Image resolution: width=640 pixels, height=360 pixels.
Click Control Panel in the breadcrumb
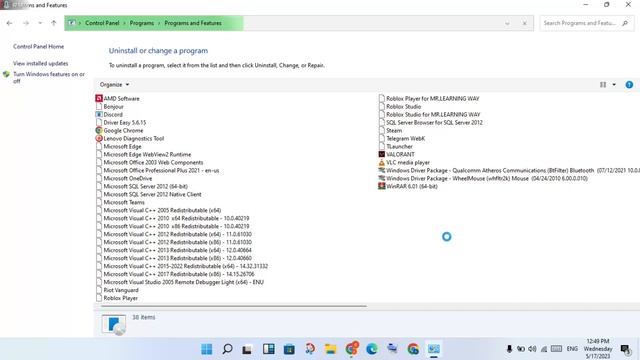tap(102, 23)
